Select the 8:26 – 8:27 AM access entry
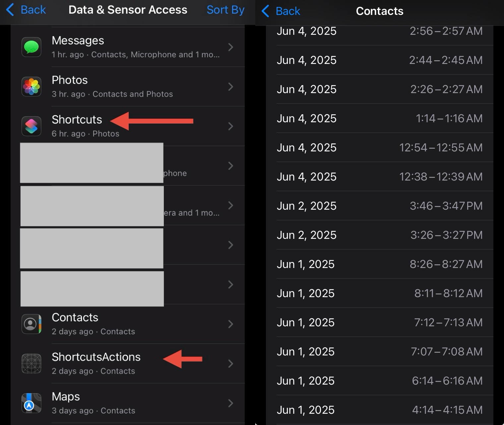Image resolution: width=504 pixels, height=425 pixels. click(380, 264)
